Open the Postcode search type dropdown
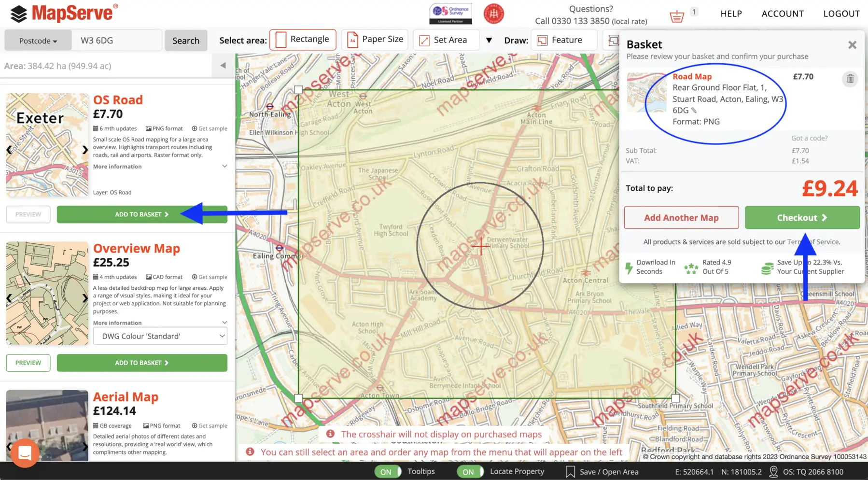 (38, 41)
